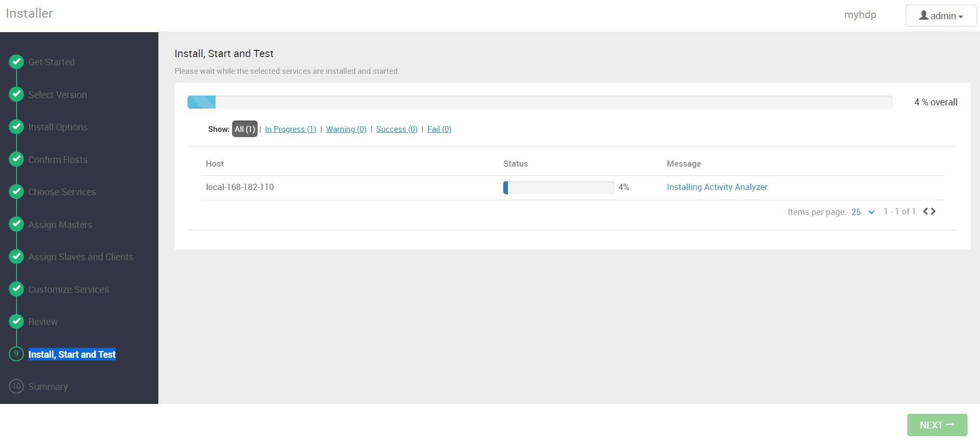Image resolution: width=980 pixels, height=445 pixels.
Task: Click the step 9 circle icon
Action: tap(17, 354)
